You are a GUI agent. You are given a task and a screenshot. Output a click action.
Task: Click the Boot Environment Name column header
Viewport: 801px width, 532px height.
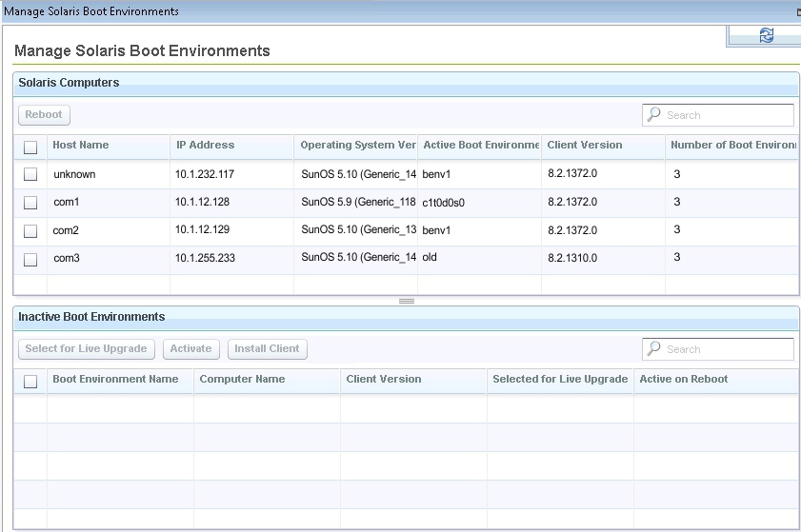point(115,380)
